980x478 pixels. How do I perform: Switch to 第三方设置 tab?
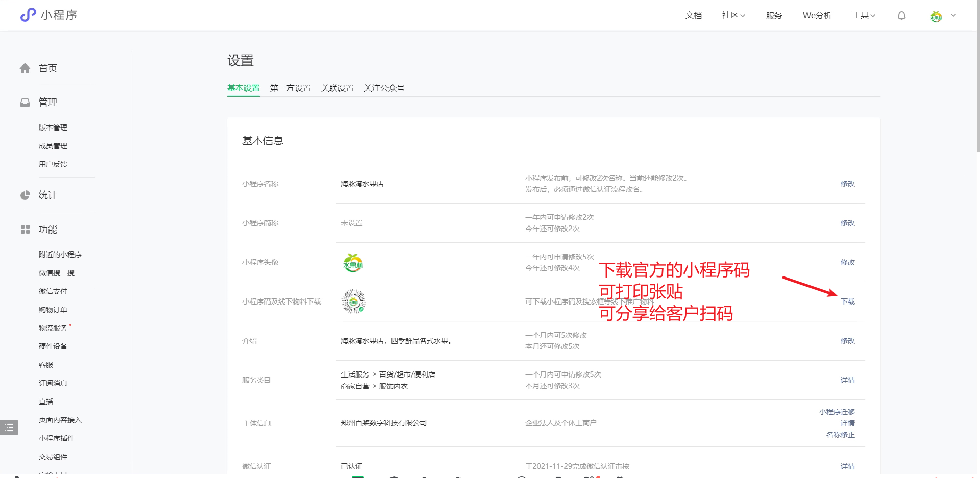[x=290, y=88]
